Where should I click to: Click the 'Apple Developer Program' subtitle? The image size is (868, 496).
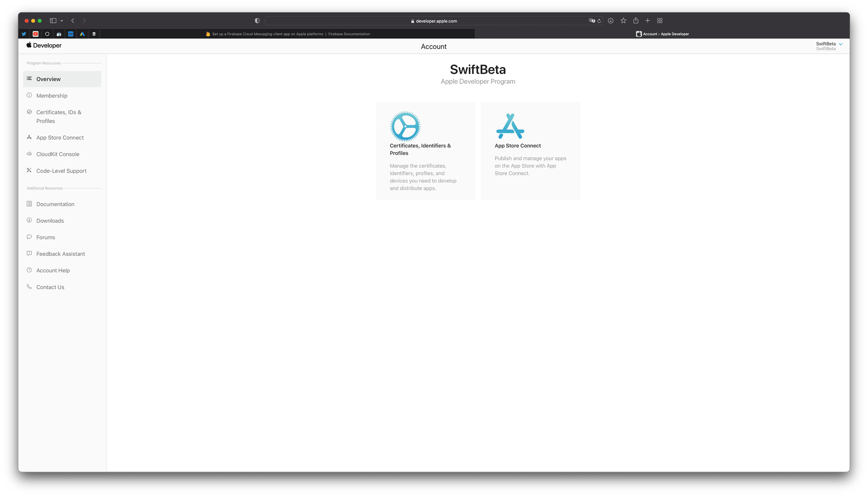[478, 82]
